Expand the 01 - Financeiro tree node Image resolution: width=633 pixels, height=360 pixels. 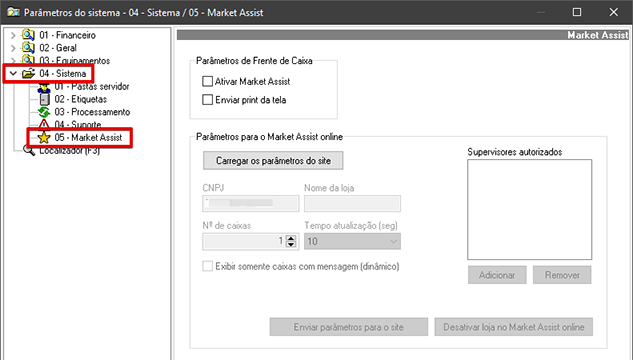(13, 35)
